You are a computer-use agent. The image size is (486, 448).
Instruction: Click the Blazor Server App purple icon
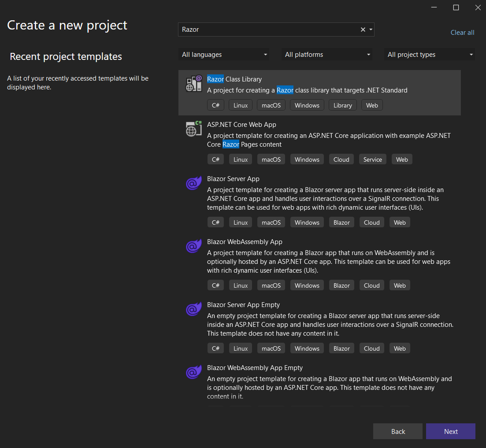[193, 183]
